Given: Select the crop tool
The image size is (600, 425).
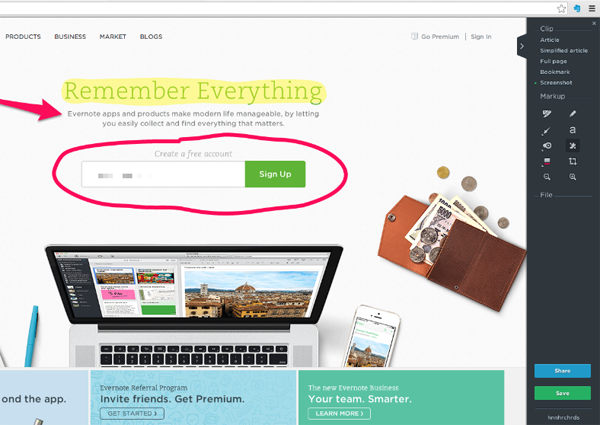Looking at the screenshot, I should [x=572, y=161].
